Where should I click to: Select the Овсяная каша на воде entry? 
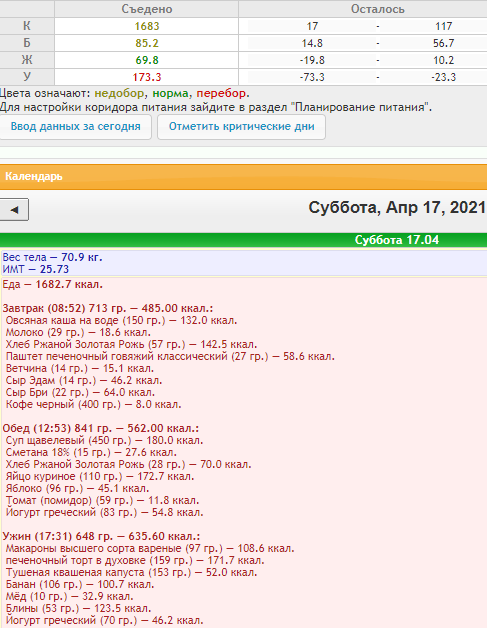(x=121, y=320)
